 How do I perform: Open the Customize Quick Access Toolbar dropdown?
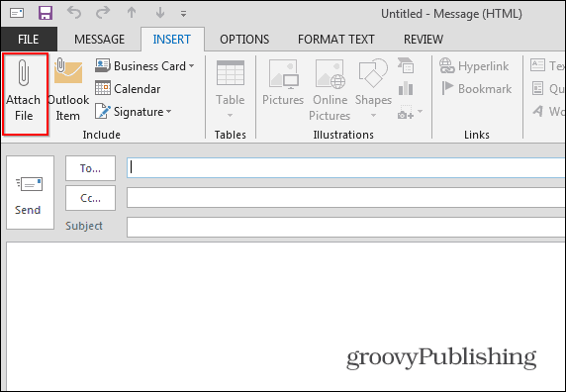click(183, 14)
